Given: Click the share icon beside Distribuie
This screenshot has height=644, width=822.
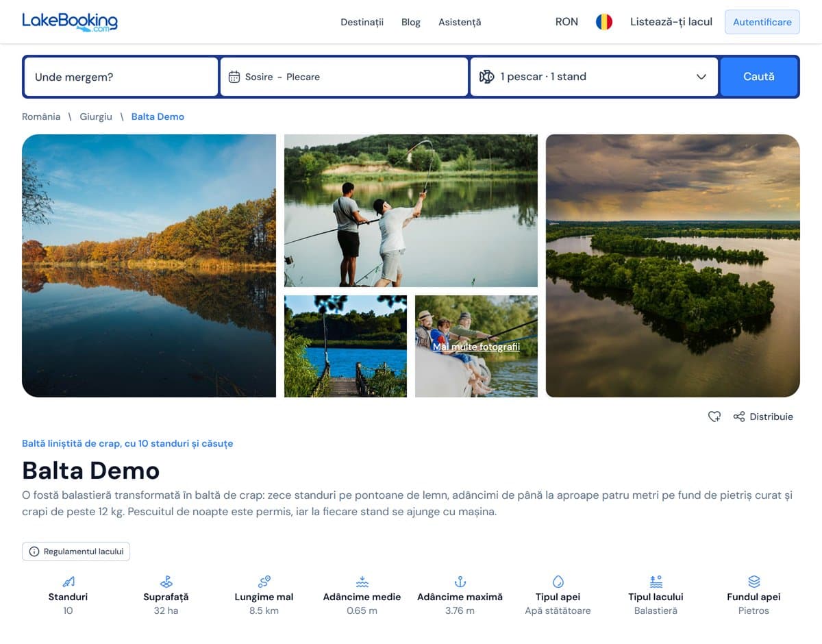Looking at the screenshot, I should pos(739,417).
